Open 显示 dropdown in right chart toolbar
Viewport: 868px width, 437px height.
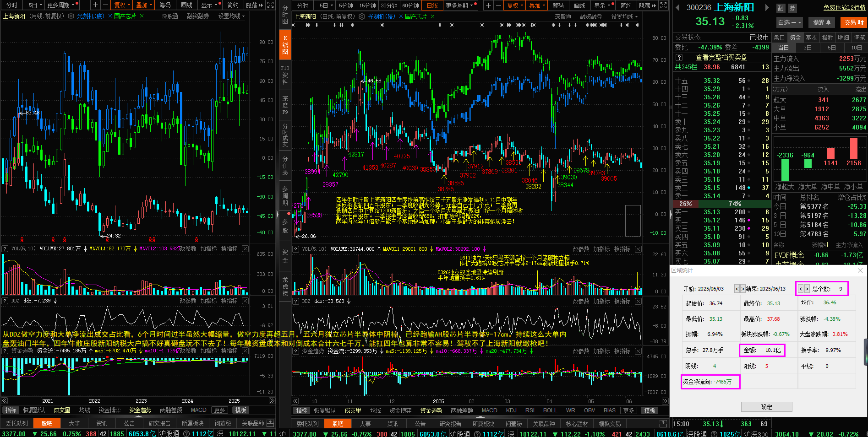602,5
